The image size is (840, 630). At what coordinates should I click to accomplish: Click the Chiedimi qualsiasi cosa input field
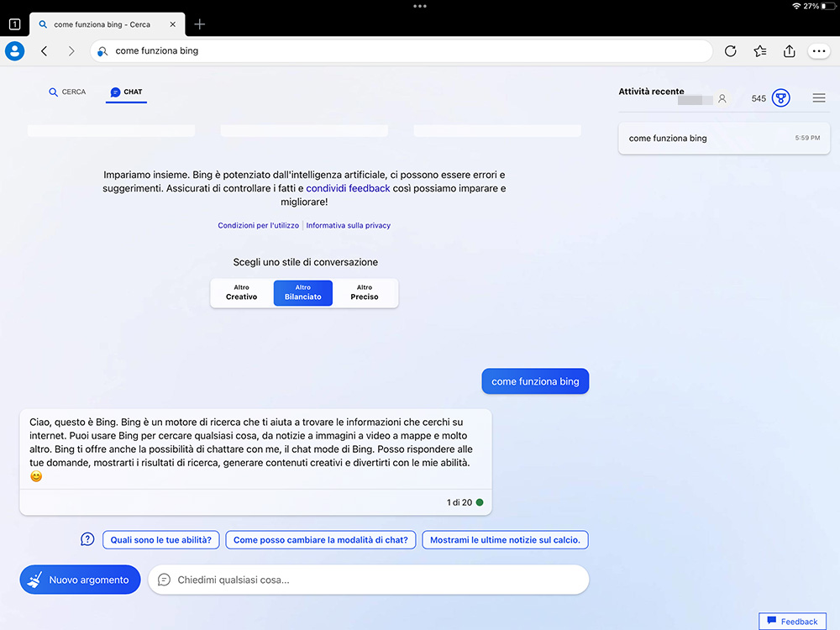370,580
